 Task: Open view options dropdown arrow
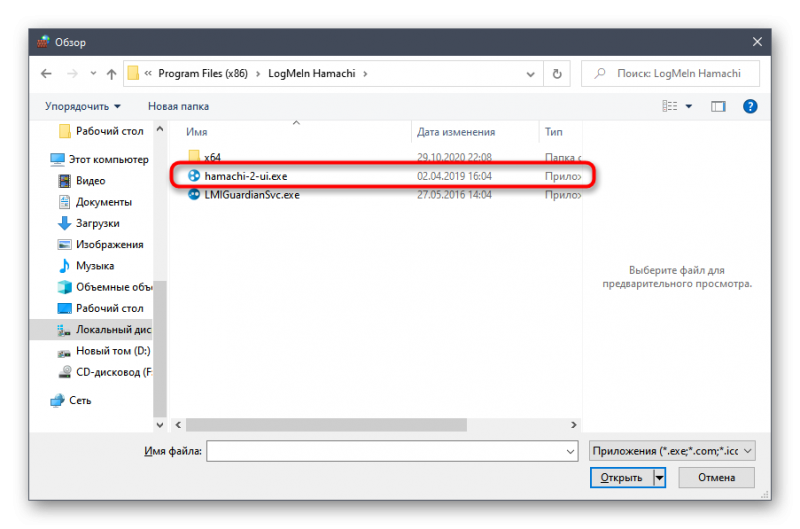(688, 106)
